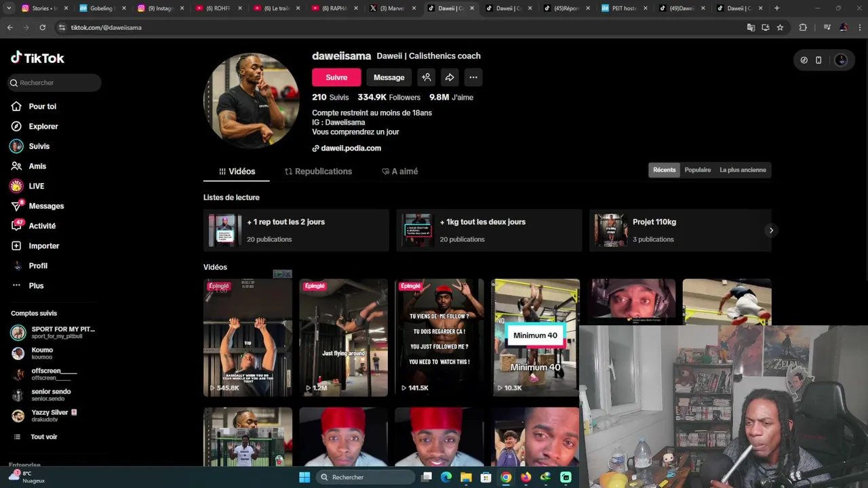Switch to the Vidéos tab
The width and height of the screenshot is (868, 488).
pyautogui.click(x=237, y=171)
